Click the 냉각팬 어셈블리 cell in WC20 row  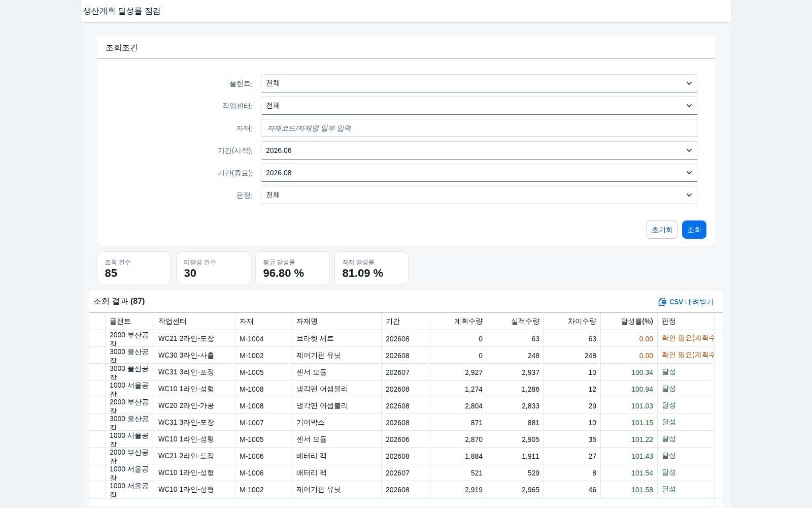[336, 406]
